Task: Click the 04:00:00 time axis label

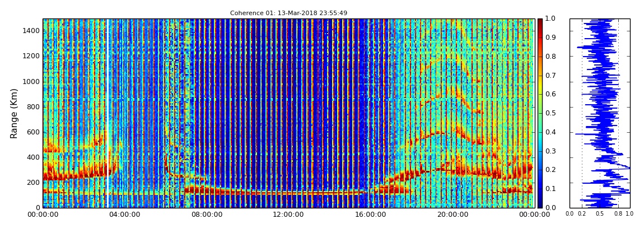Action: coord(124,215)
